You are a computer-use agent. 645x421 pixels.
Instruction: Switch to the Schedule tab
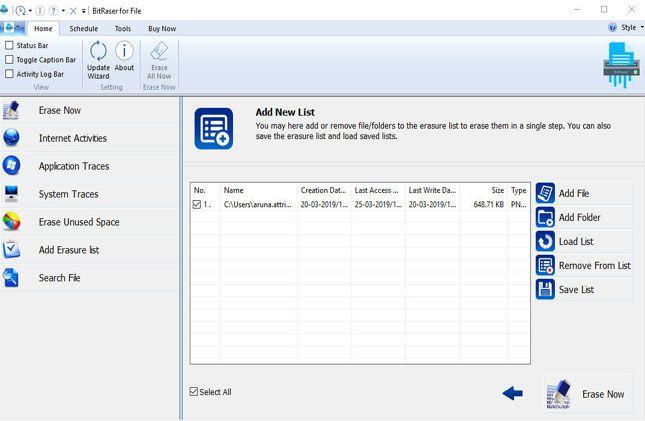tap(83, 29)
